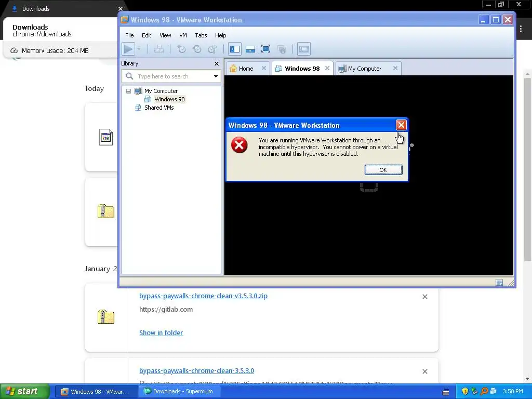Toggle the thumbnail bar toolbar icon
This screenshot has width=532, height=399.
(x=250, y=49)
